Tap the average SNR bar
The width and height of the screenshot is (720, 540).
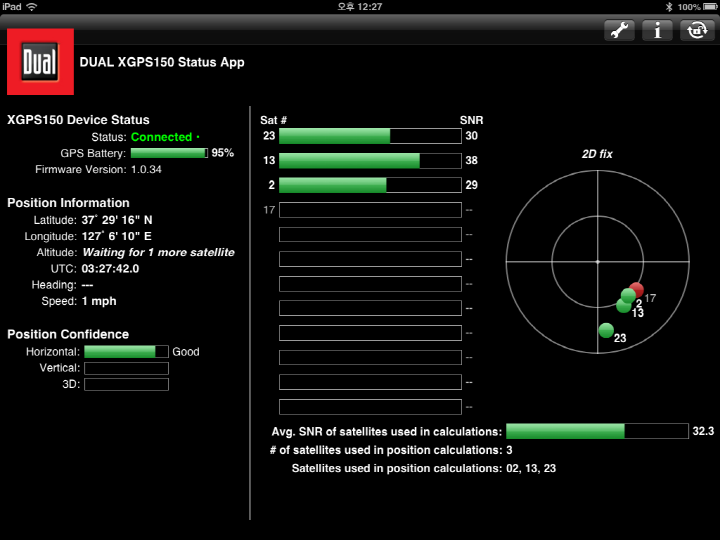pos(597,431)
